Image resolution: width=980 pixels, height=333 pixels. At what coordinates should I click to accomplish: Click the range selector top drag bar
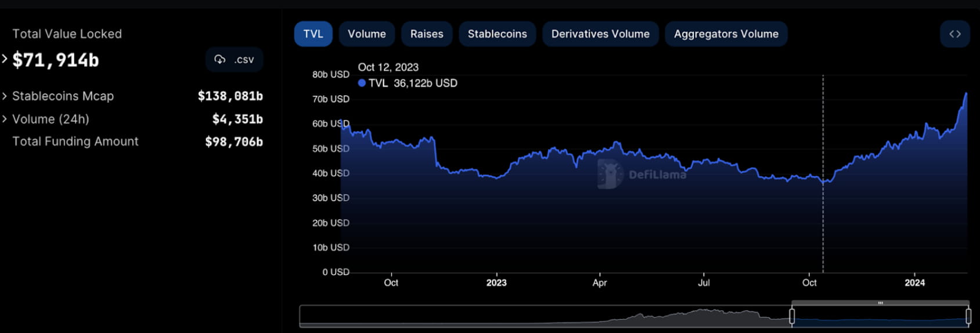pos(880,303)
